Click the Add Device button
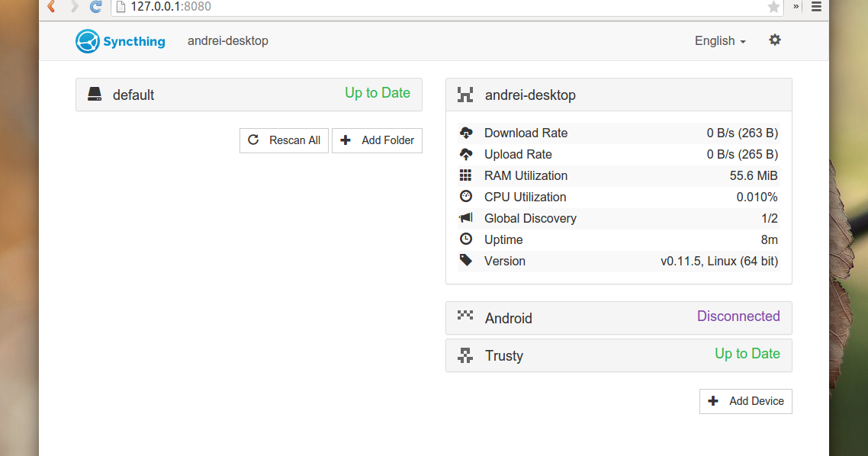Viewport: 868px width, 456px height. 745,401
